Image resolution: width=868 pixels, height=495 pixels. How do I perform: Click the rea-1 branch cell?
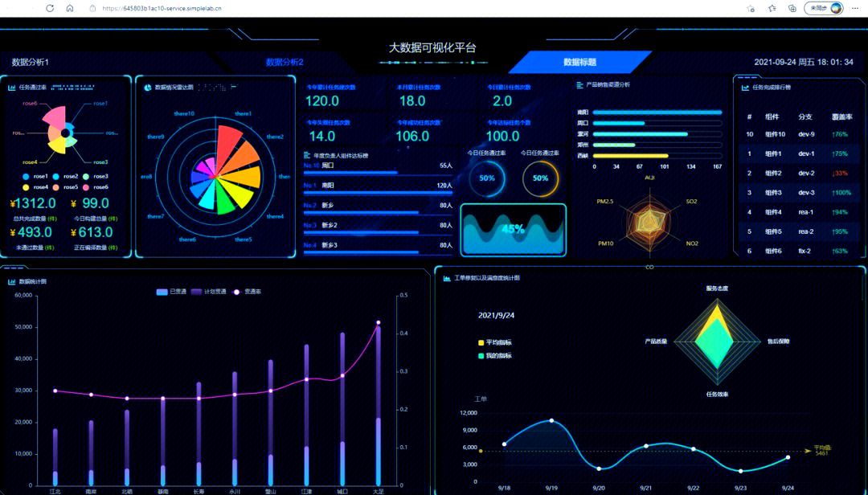click(x=806, y=212)
